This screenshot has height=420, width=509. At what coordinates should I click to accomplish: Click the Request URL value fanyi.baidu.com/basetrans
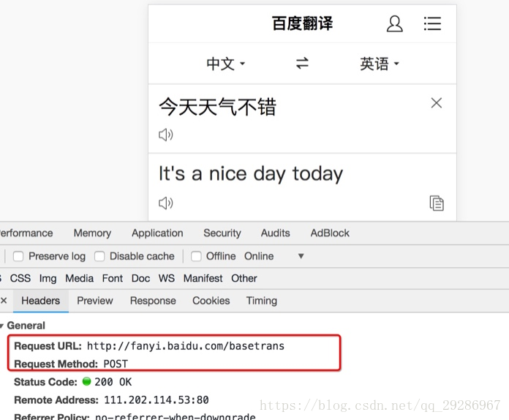pyautogui.click(x=186, y=346)
